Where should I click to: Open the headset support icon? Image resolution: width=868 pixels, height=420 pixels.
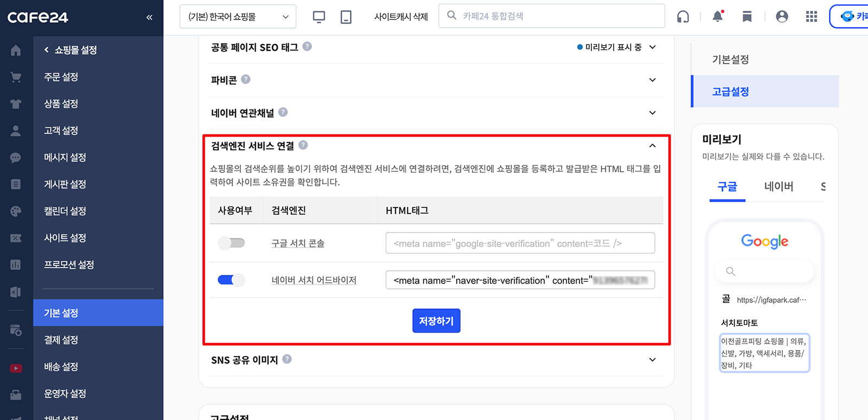pyautogui.click(x=683, y=17)
